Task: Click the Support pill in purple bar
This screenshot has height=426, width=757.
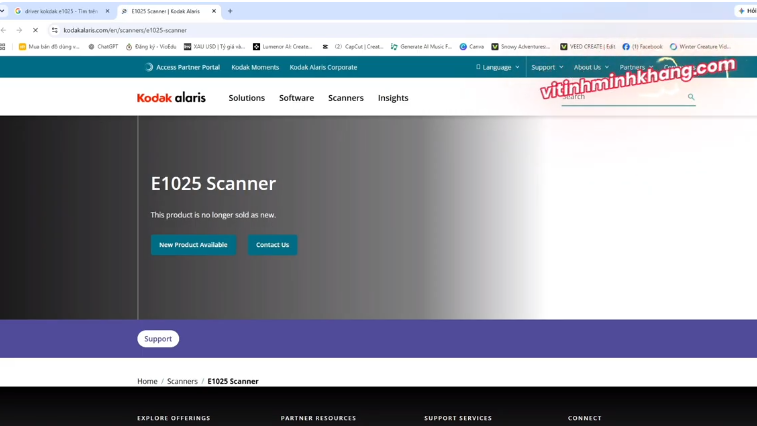Action: click(158, 339)
